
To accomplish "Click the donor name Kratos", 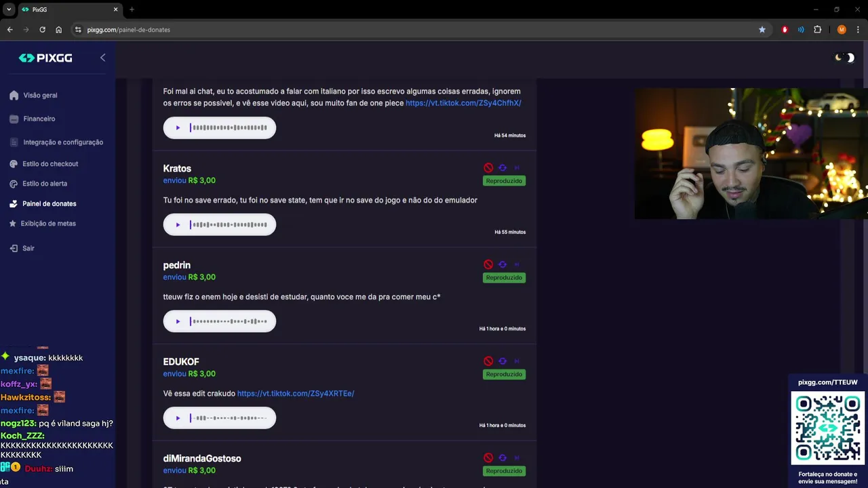I will 177,168.
